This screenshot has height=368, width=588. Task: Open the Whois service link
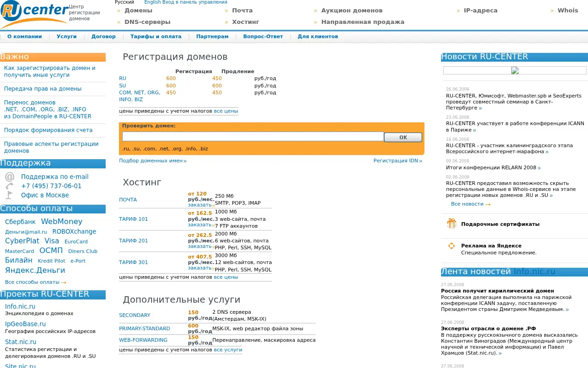(x=568, y=10)
